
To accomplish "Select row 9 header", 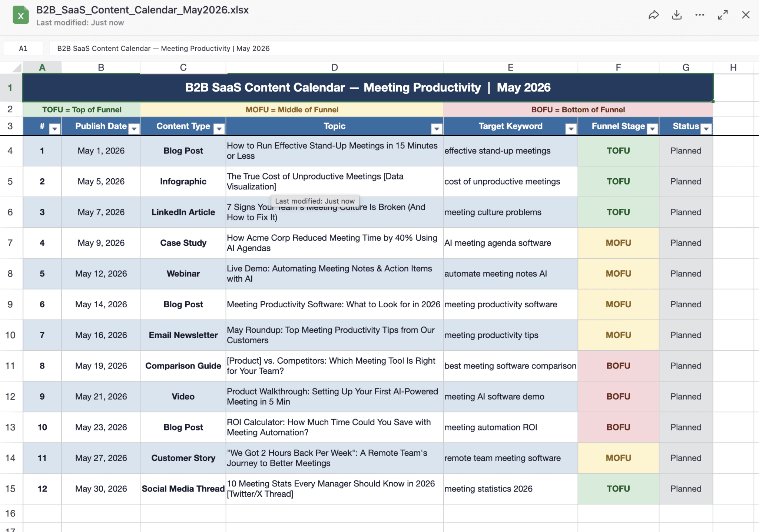I will click(10, 304).
